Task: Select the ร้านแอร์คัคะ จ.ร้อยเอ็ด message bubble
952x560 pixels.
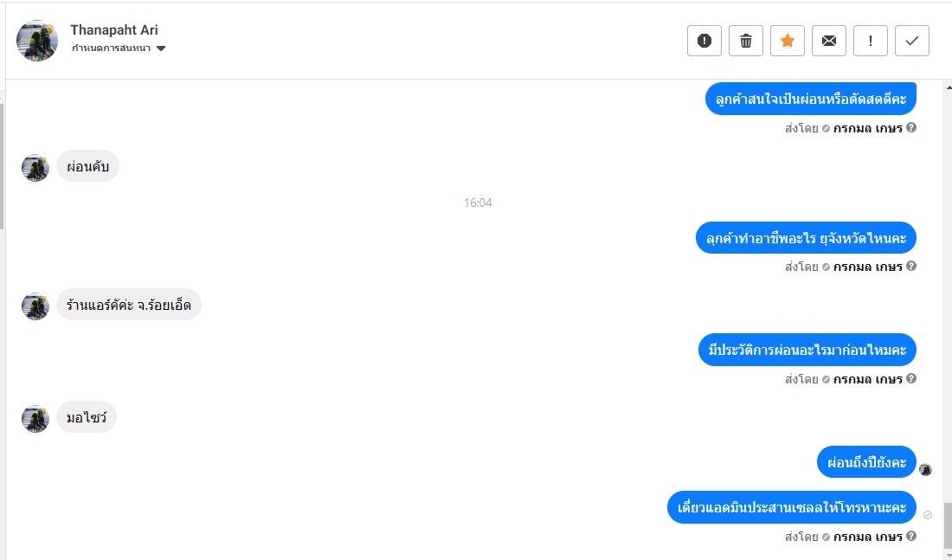Action: pyautogui.click(x=129, y=305)
